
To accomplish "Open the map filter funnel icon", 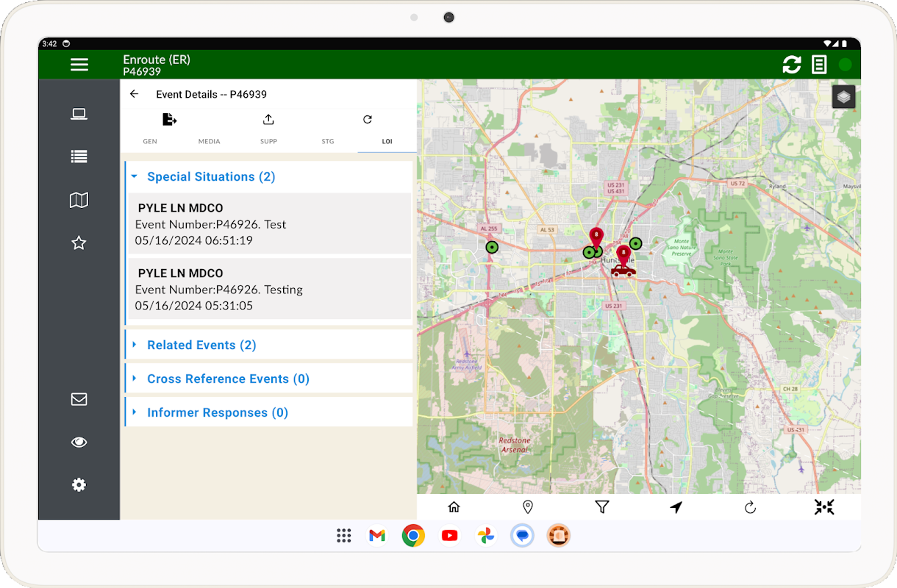I will point(602,507).
